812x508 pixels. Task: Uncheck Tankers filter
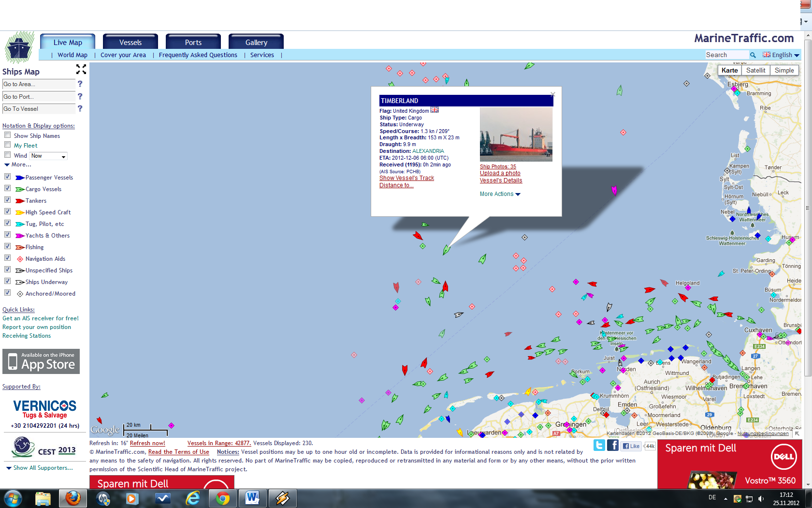[7, 200]
